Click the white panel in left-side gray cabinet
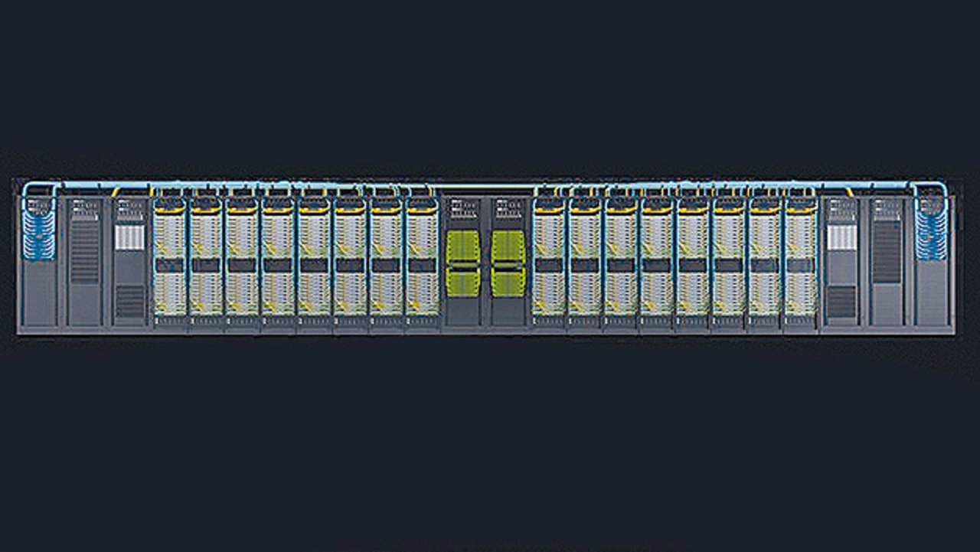The image size is (980, 552). tap(129, 237)
